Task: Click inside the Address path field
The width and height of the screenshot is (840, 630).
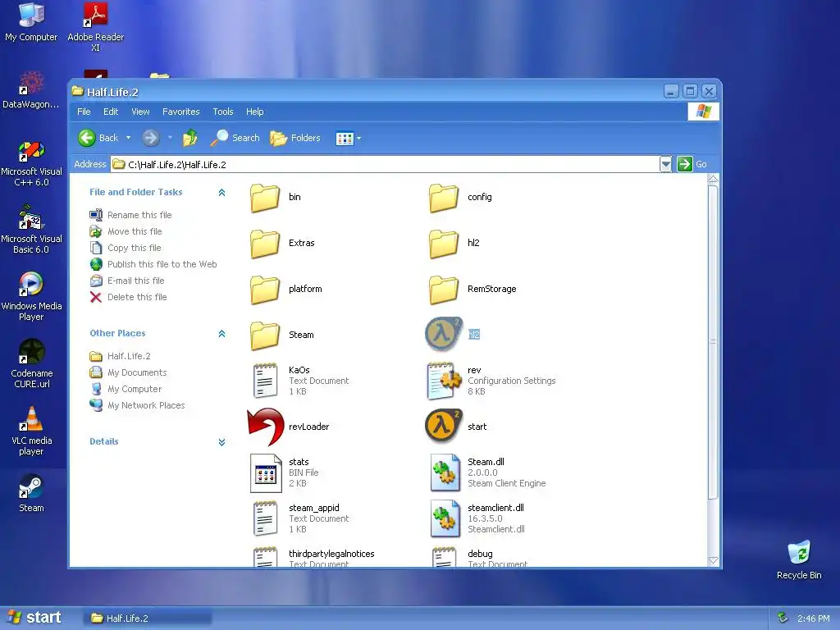Action: [x=385, y=164]
